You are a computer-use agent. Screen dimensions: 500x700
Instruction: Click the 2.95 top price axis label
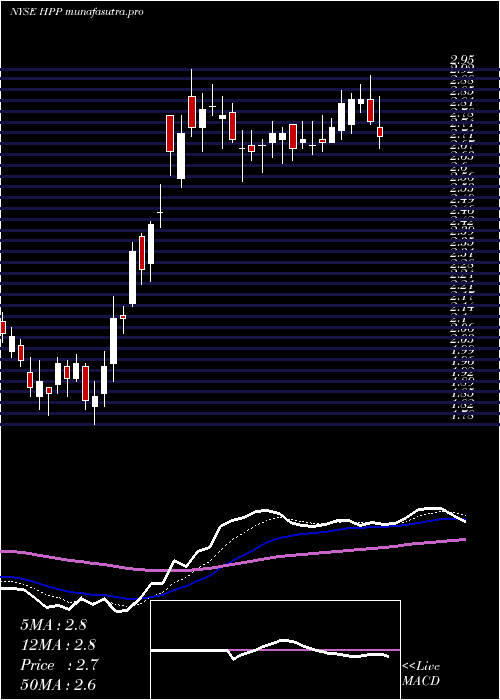462,60
